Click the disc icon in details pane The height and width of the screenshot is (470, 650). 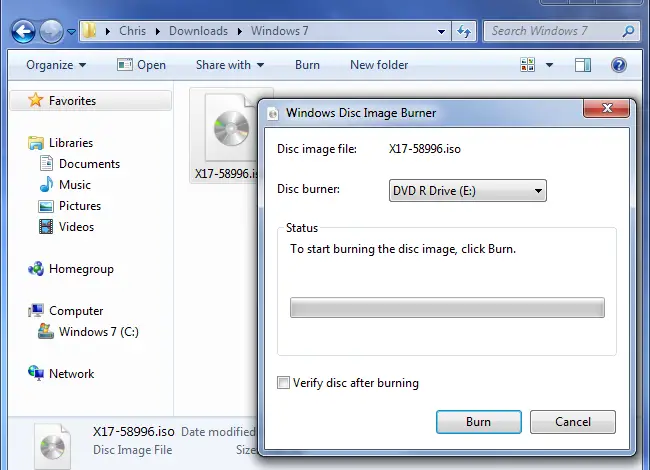click(x=53, y=446)
